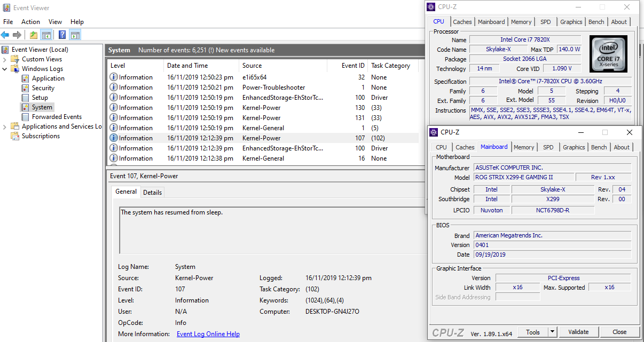644x342 pixels.
Task: Open the Event Log Online Help link
Action: click(208, 334)
